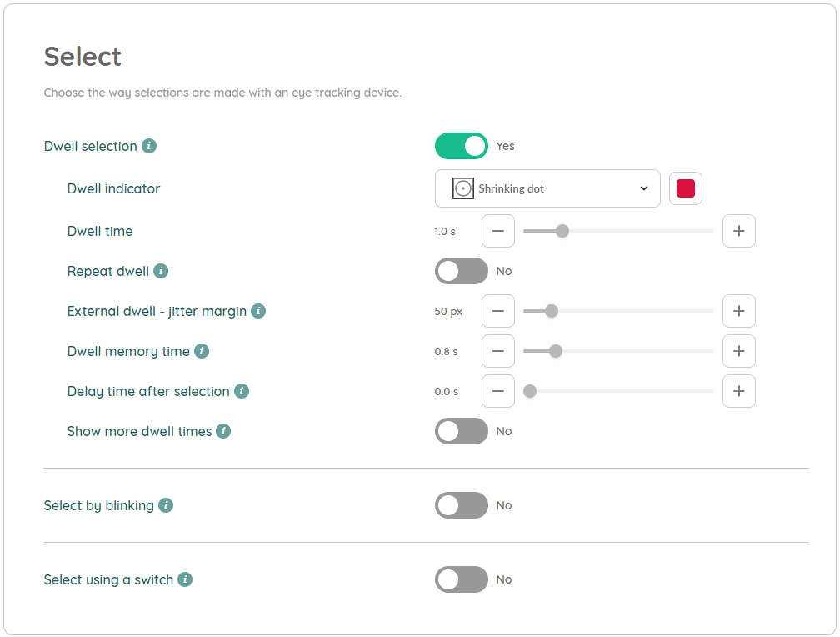This screenshot has height=637, width=840.
Task: Increase Delay time after selection
Action: tap(738, 390)
